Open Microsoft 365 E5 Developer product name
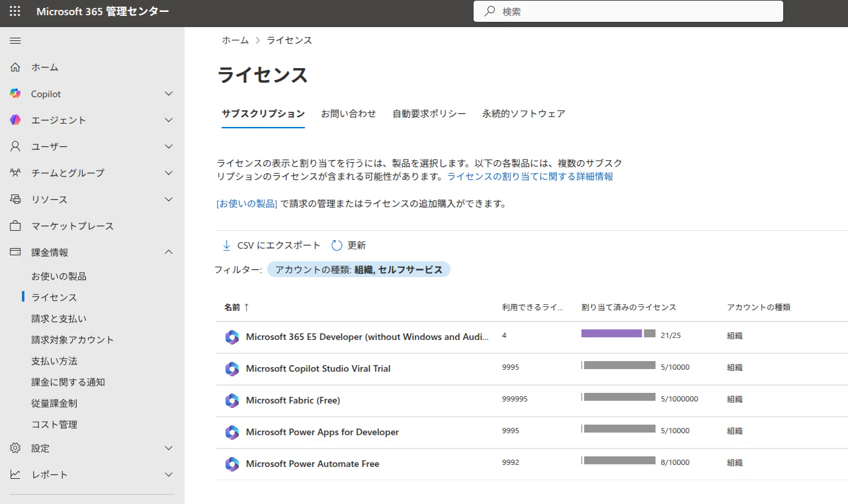848x504 pixels. 367,337
